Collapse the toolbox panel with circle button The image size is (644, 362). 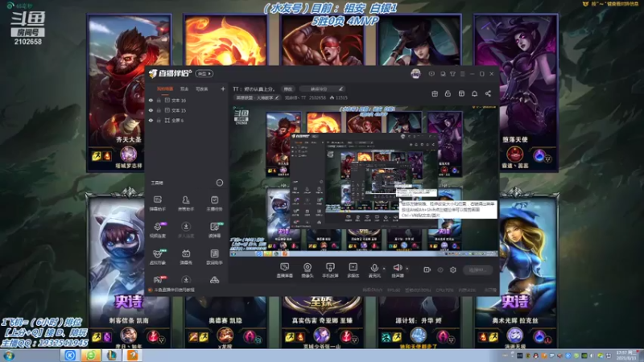coord(220,183)
